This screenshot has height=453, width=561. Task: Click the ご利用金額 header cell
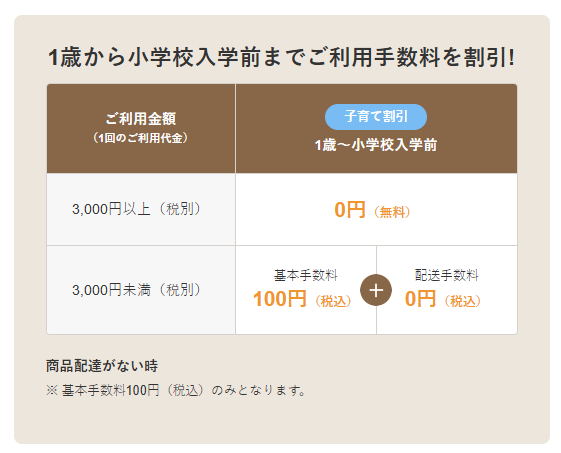[141, 128]
